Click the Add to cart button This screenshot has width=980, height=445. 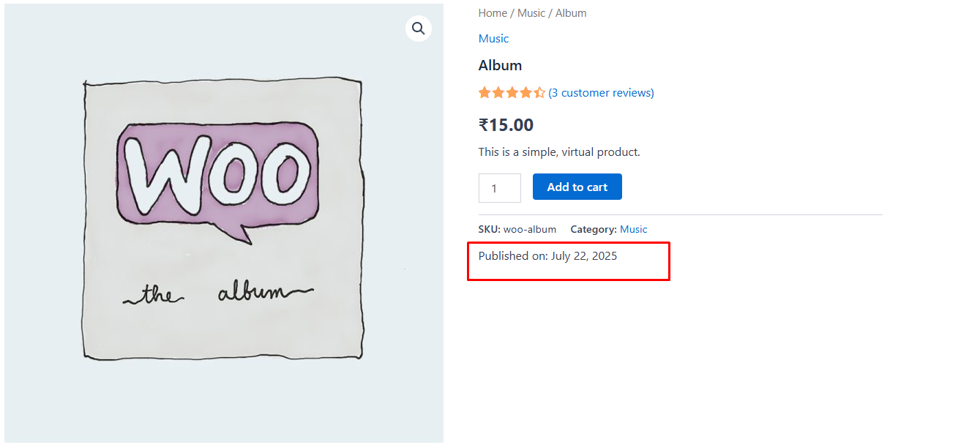[577, 187]
